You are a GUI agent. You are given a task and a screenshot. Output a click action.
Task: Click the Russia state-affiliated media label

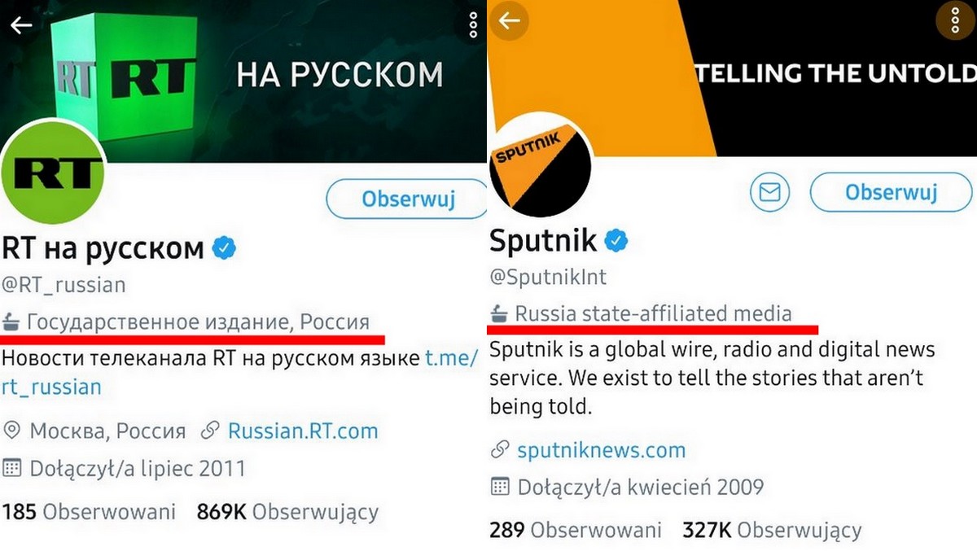[652, 313]
